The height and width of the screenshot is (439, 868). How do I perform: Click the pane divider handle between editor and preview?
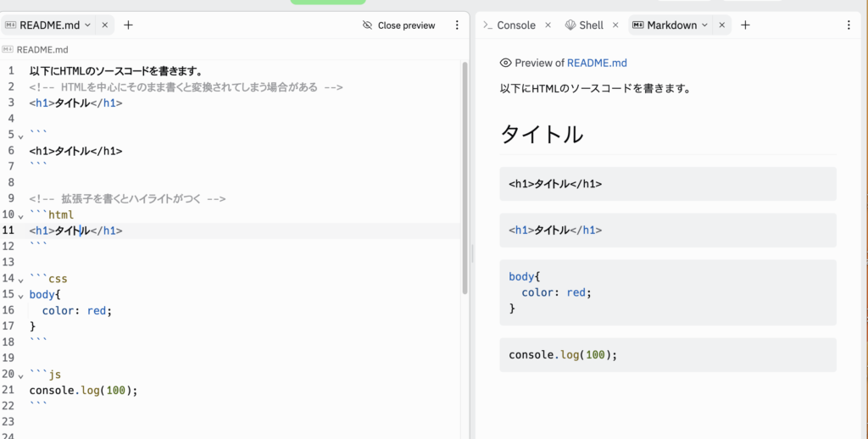point(472,253)
